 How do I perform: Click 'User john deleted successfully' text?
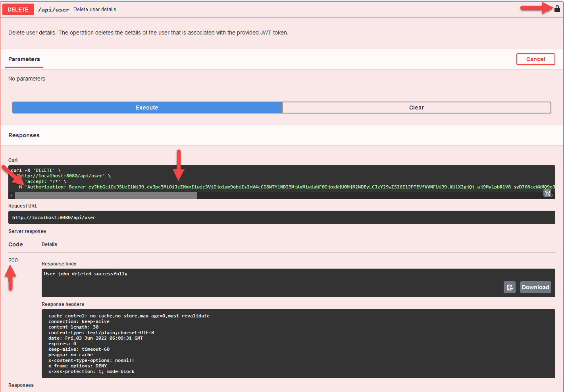tap(86, 274)
